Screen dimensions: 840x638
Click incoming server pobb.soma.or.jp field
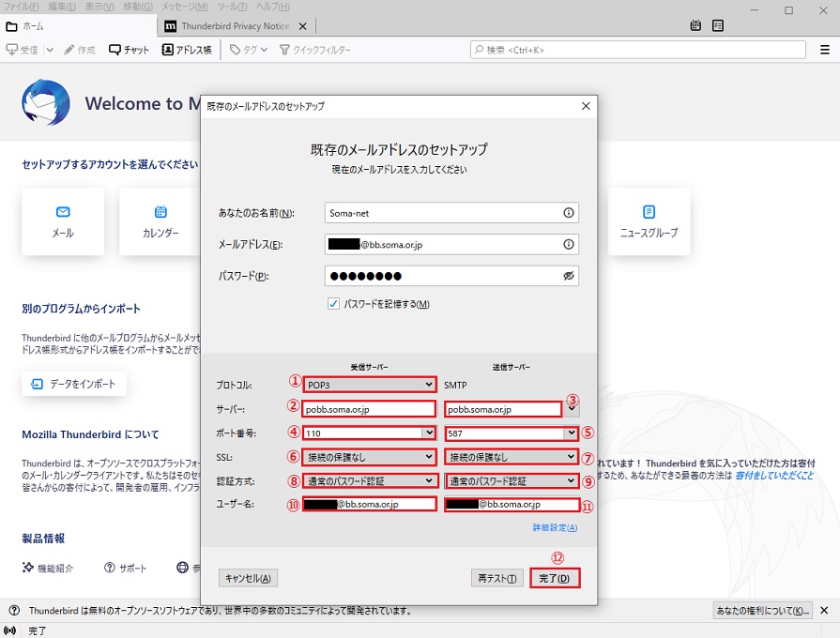[x=369, y=409]
